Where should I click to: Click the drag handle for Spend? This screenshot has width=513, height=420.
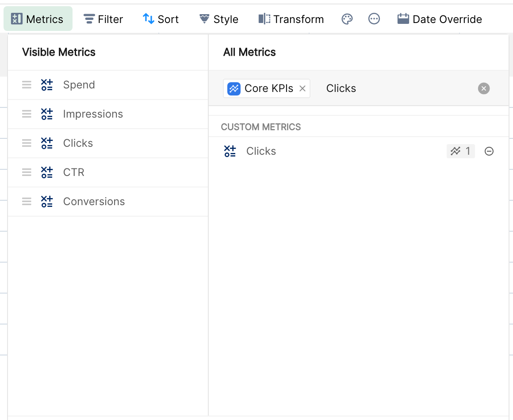coord(27,85)
